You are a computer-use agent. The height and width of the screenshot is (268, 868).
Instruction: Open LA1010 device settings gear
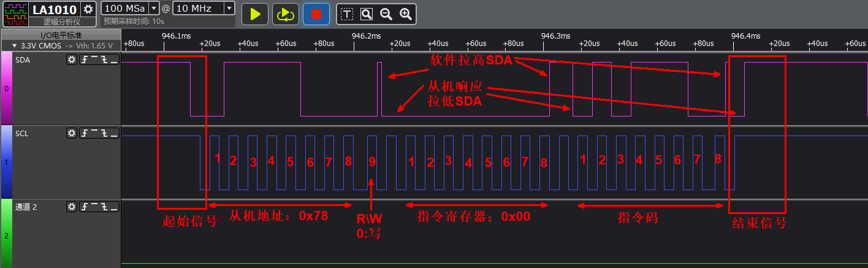(x=89, y=9)
